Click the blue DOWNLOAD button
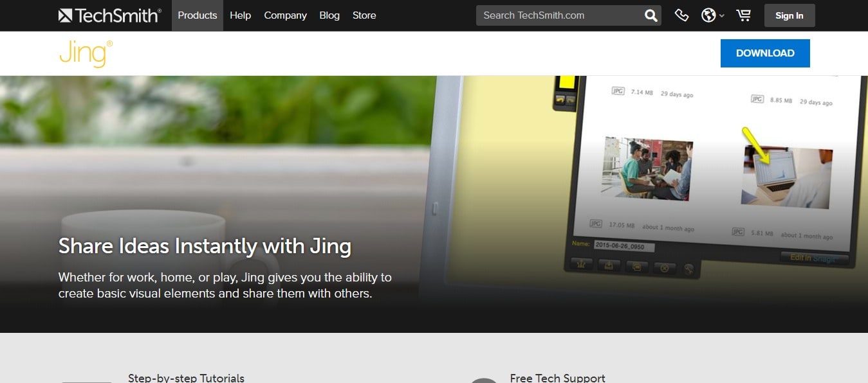Screen dimensions: 868x383 [x=765, y=53]
